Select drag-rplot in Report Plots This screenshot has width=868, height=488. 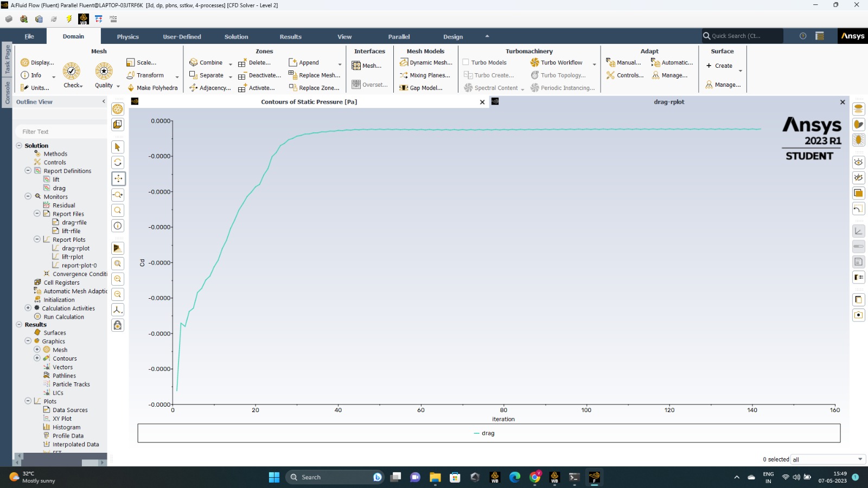coord(75,248)
